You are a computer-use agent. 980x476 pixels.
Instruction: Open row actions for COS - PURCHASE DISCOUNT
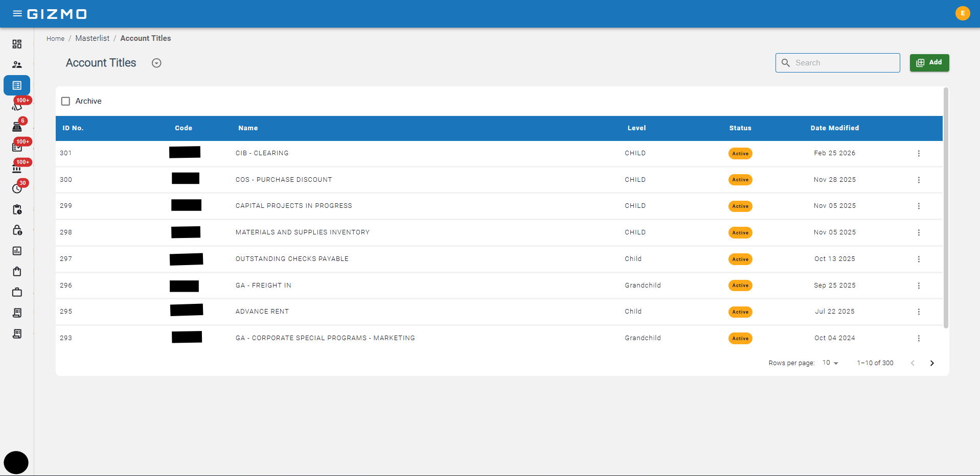[919, 180]
